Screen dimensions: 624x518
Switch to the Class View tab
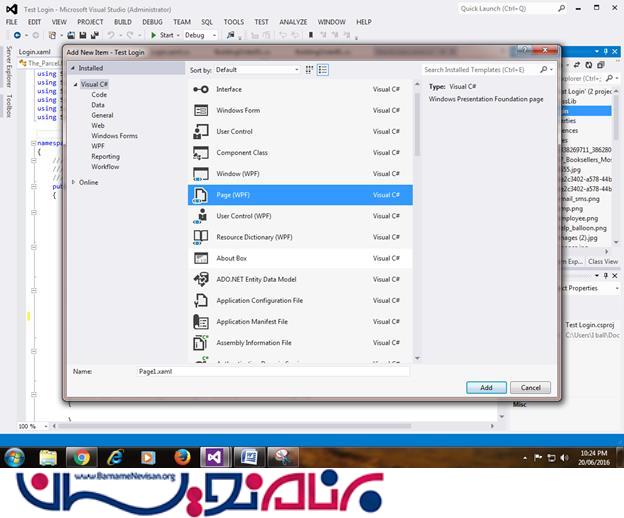click(603, 261)
